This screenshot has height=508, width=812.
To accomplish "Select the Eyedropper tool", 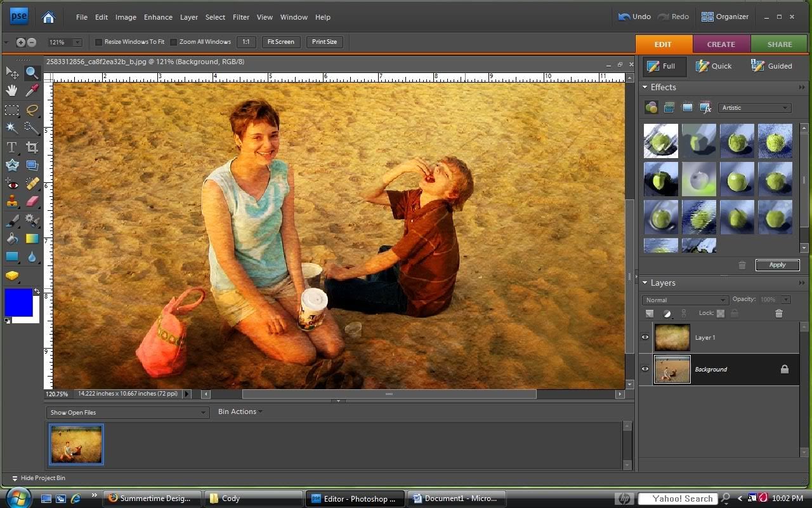I will click(32, 91).
